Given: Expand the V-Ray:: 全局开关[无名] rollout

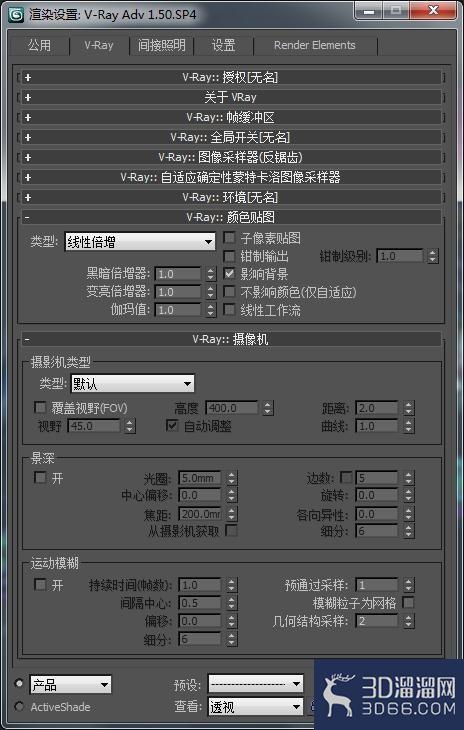Looking at the screenshot, I should (x=230, y=137).
